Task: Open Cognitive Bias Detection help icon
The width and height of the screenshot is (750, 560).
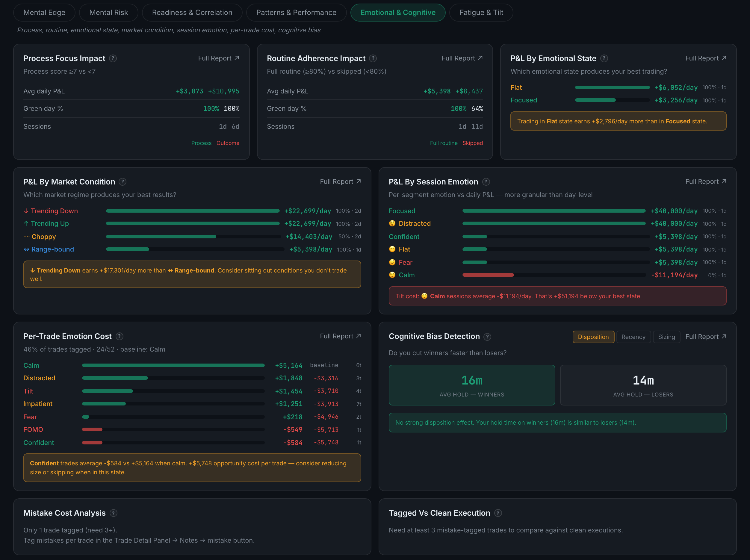Action: [488, 337]
